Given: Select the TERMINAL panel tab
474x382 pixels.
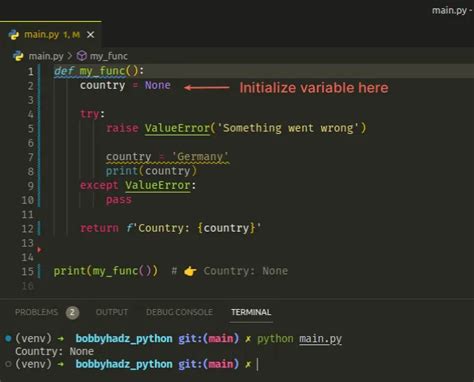Looking at the screenshot, I should (251, 312).
